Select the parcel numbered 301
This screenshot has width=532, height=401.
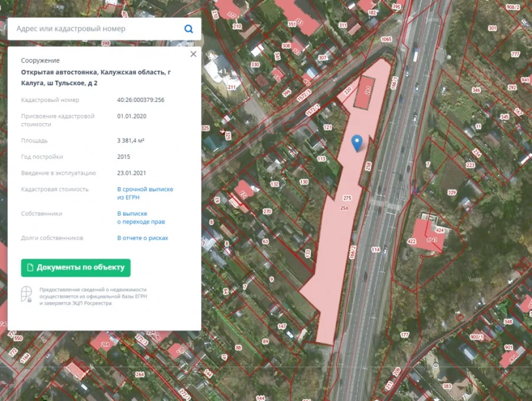tap(491, 28)
